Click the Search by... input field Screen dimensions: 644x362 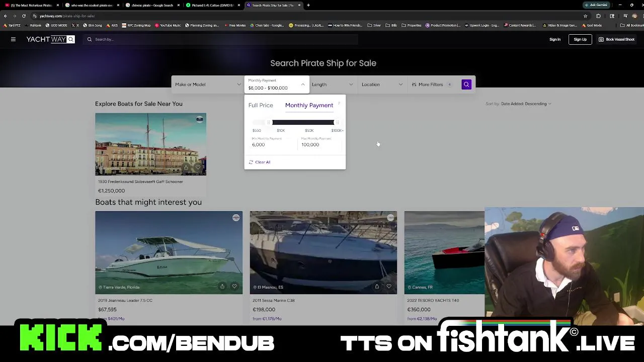click(221, 39)
